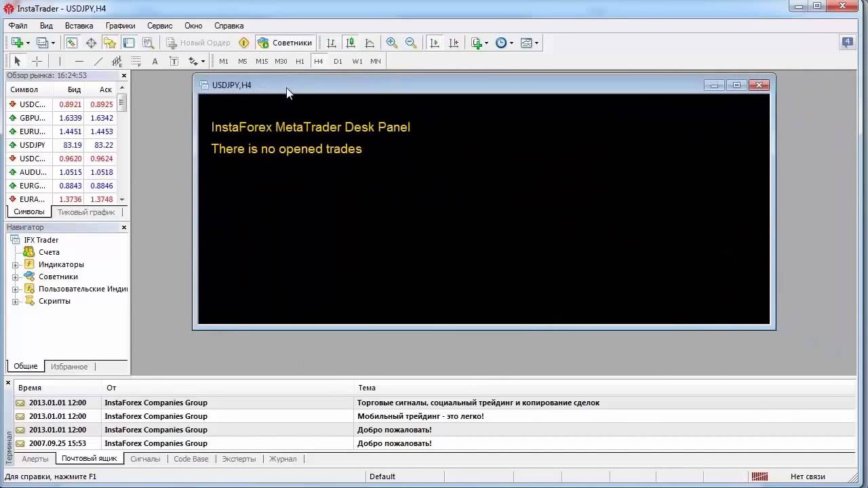Open the arrows objects dropdown

click(197, 61)
